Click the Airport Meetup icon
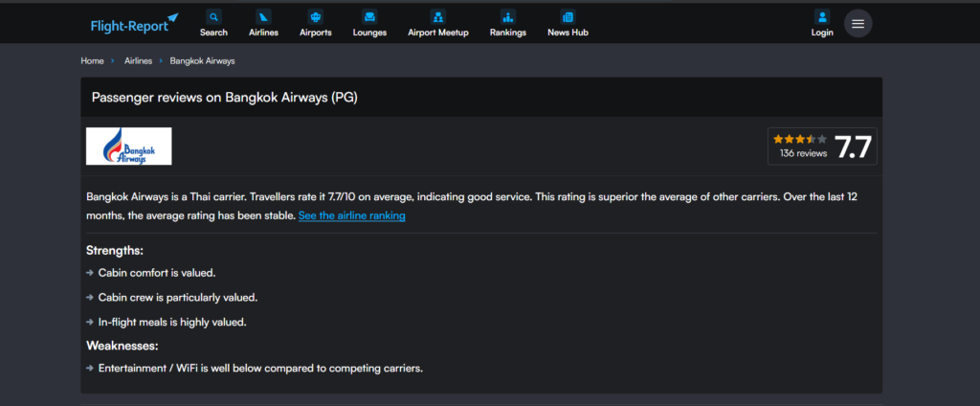 (438, 17)
